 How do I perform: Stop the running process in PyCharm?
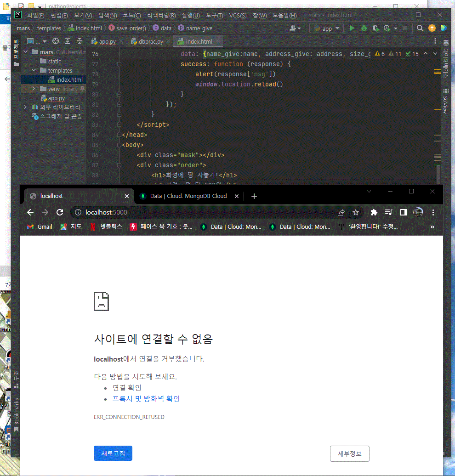[405, 28]
